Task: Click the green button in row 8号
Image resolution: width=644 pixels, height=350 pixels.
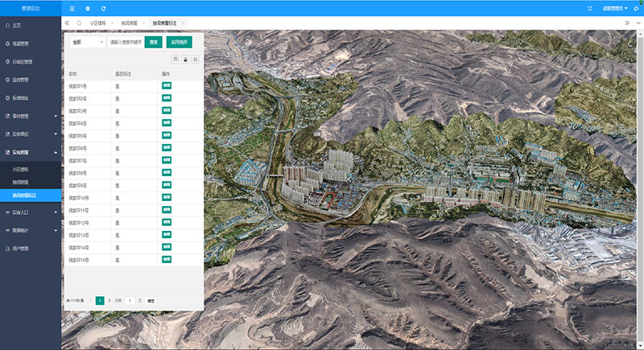Action: 167,172
